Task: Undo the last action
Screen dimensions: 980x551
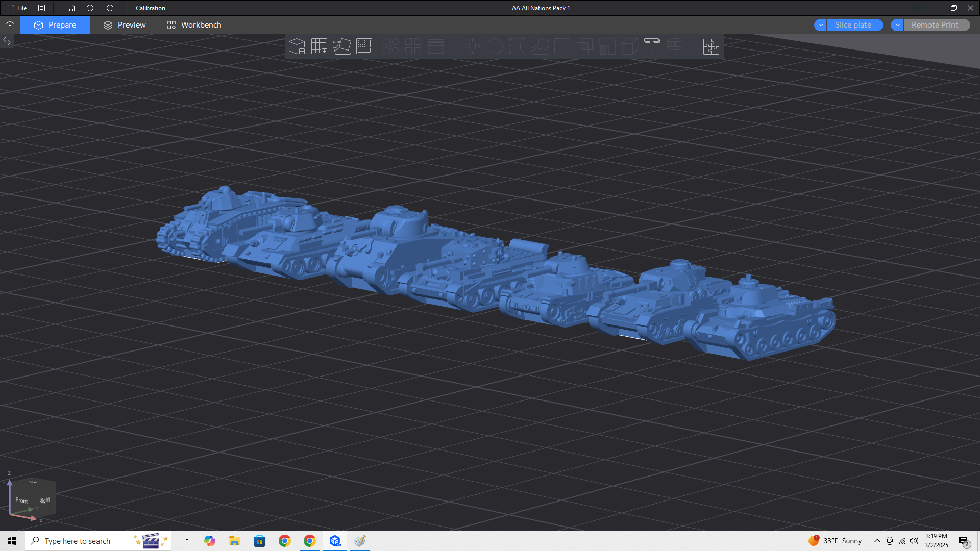Action: (x=90, y=8)
